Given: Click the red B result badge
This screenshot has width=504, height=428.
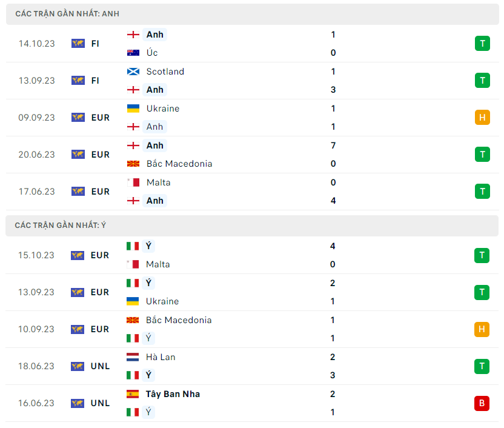Looking at the screenshot, I should (482, 403).
